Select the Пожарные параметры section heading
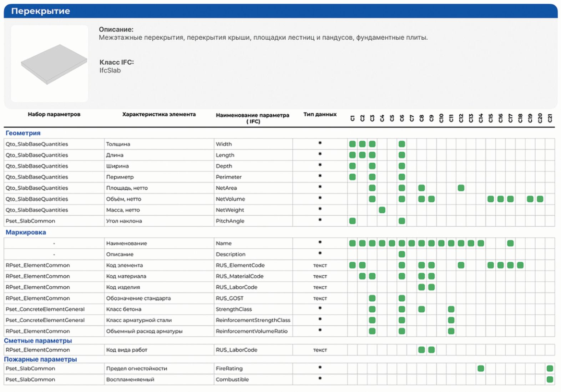Viewport: 561px width, 392px height. 40,359
